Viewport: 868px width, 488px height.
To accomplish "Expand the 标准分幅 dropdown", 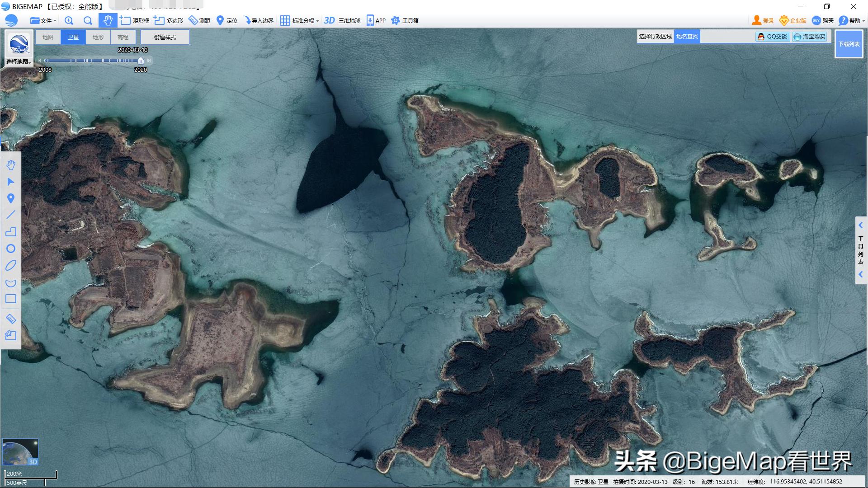I will tap(299, 20).
